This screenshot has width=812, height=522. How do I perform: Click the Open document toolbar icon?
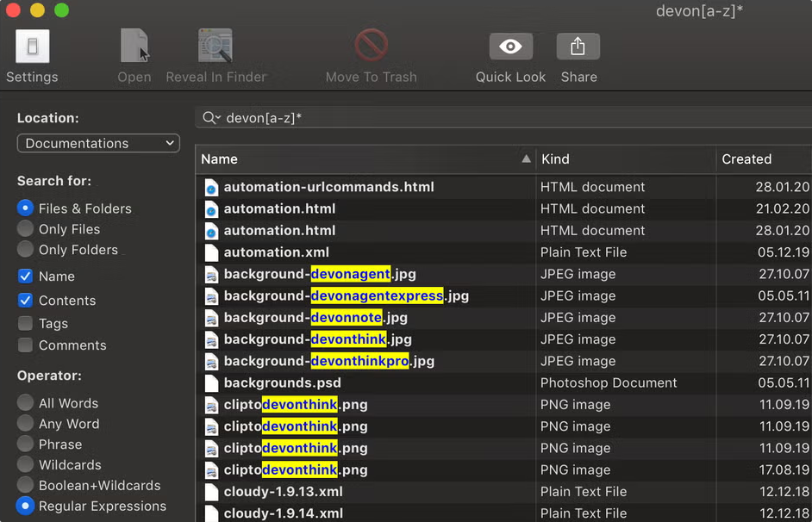tap(134, 46)
